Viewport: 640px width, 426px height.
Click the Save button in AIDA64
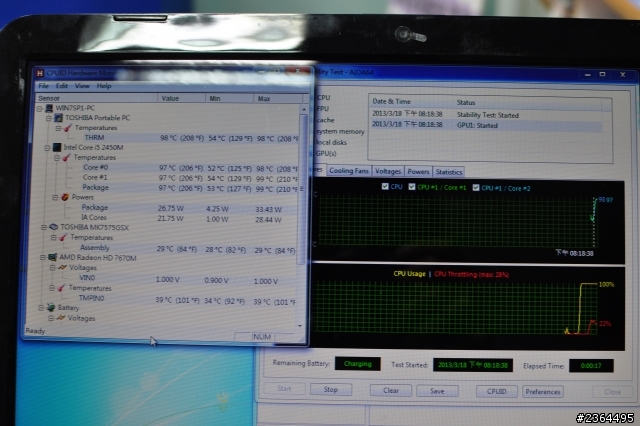point(437,390)
